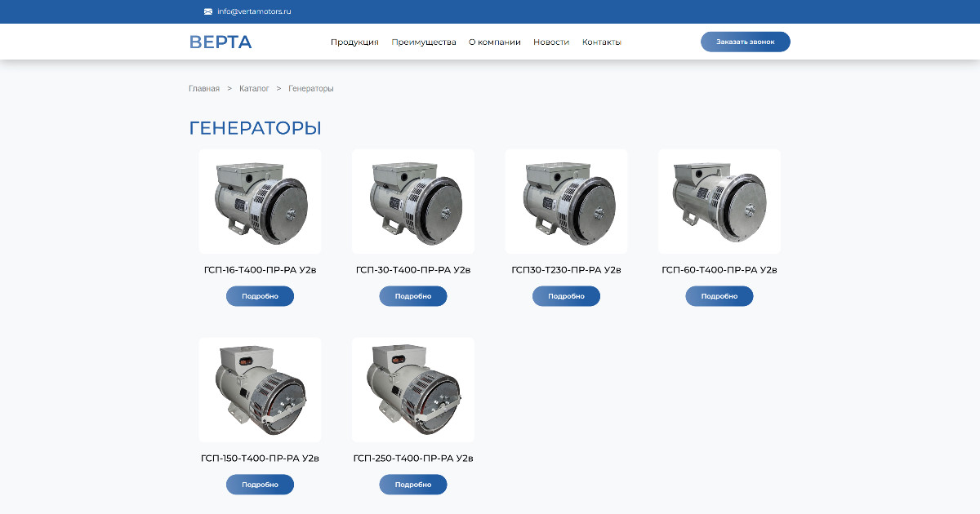Image resolution: width=980 pixels, height=514 pixels.
Task: Open ГСП-30-Т400-ПР-РА generator image
Action: pos(413,202)
